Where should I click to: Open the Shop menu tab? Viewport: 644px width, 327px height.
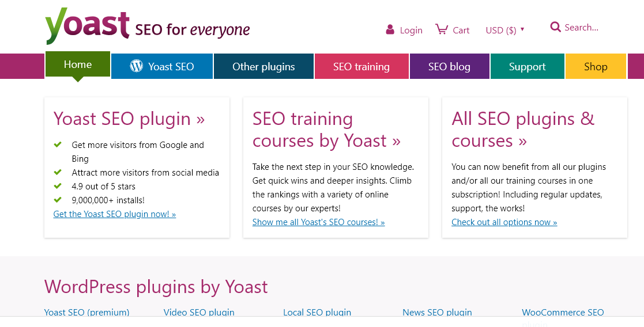pyautogui.click(x=596, y=66)
